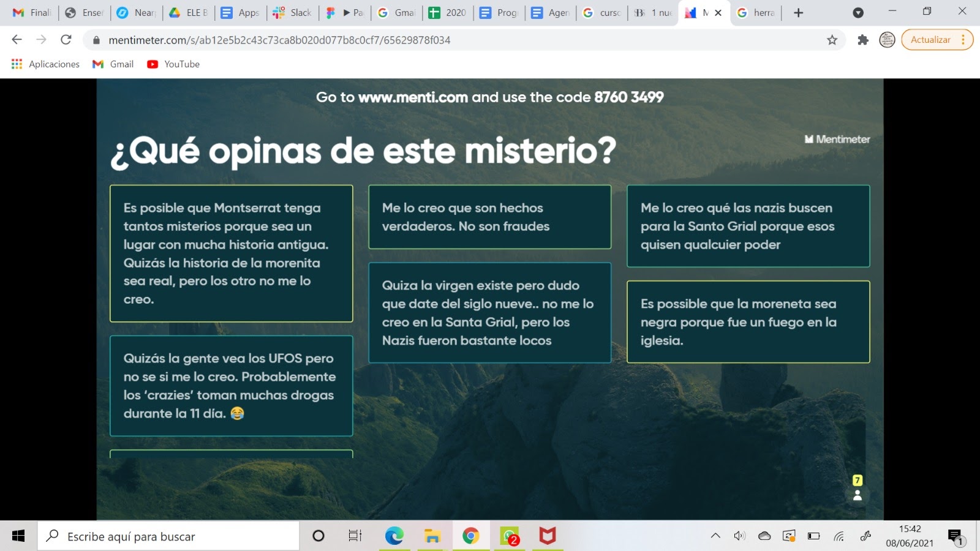Open volume control via the speaker icon

741,536
